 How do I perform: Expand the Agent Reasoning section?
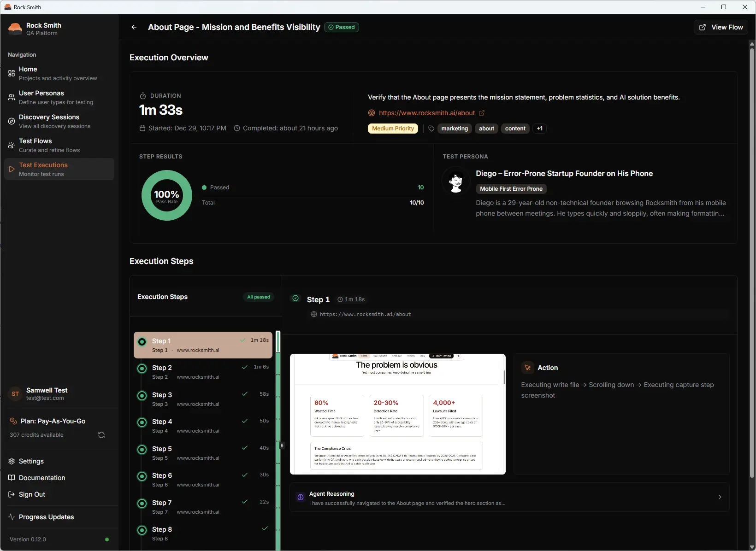[720, 497]
